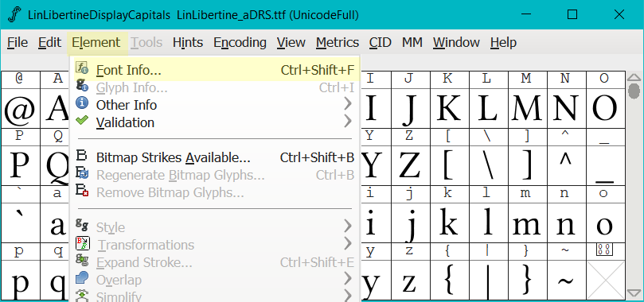Select the backtick ` glyph cell
The width and height of the screenshot is (644, 302).
(20, 223)
